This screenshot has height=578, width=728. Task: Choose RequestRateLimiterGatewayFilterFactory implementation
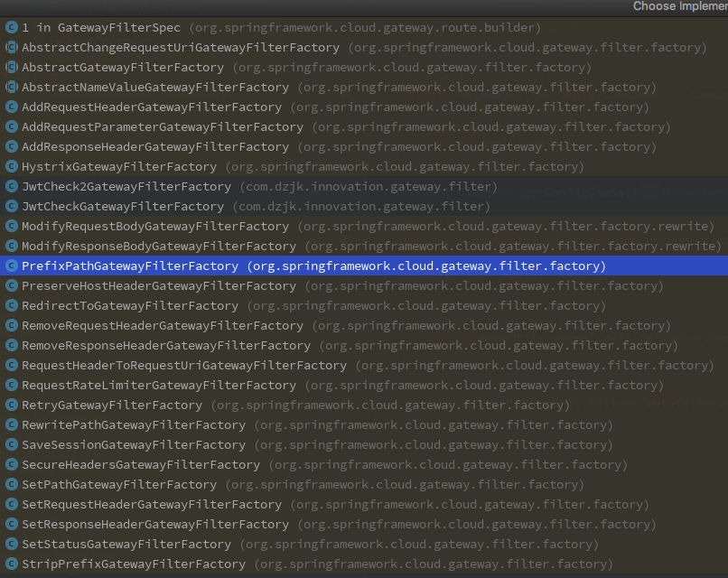point(364,385)
